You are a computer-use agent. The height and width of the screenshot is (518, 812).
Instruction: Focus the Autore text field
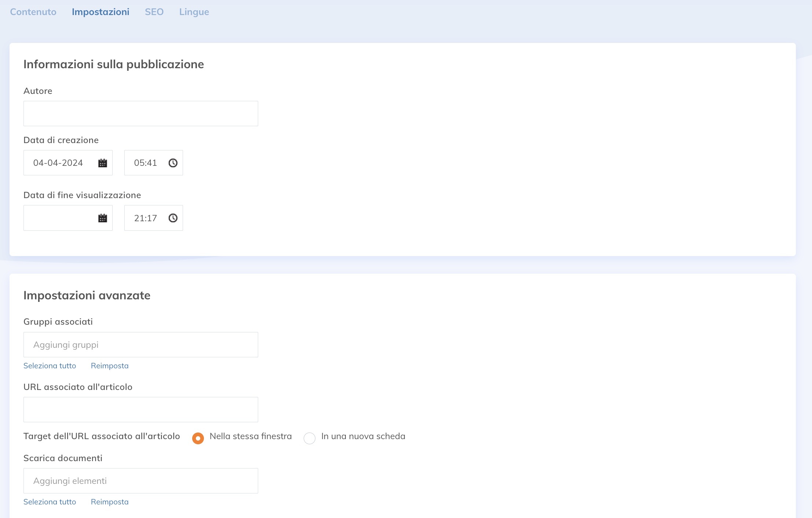(140, 114)
